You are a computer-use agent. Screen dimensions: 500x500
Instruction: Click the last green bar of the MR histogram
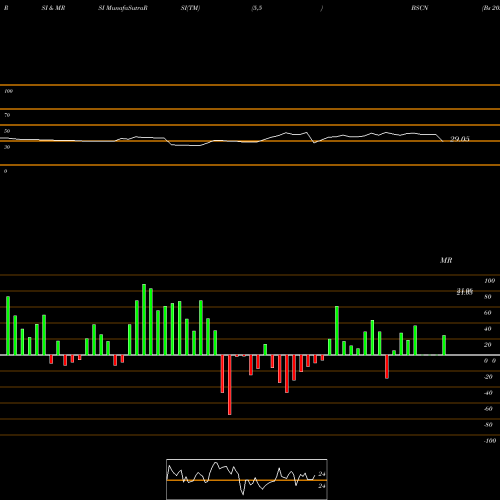point(444,345)
